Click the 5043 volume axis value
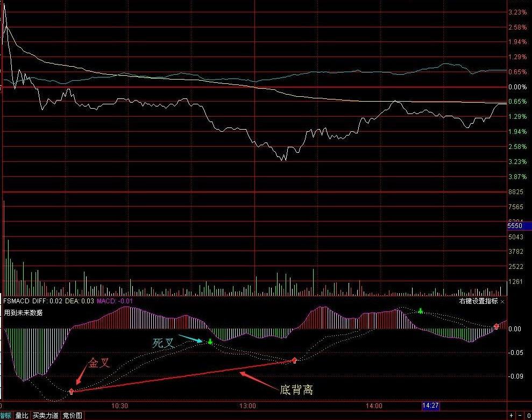This screenshot has width=532, height=420. pyautogui.click(x=516, y=237)
